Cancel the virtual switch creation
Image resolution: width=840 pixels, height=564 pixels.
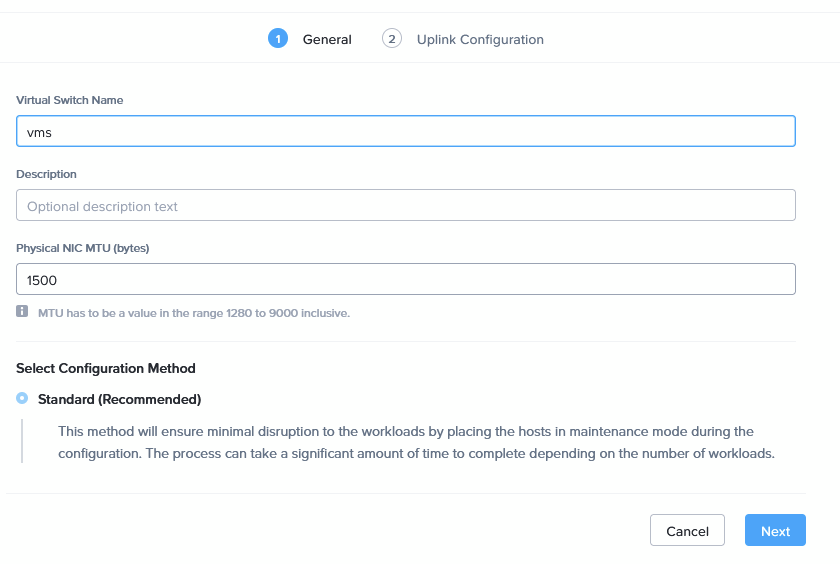(x=687, y=531)
